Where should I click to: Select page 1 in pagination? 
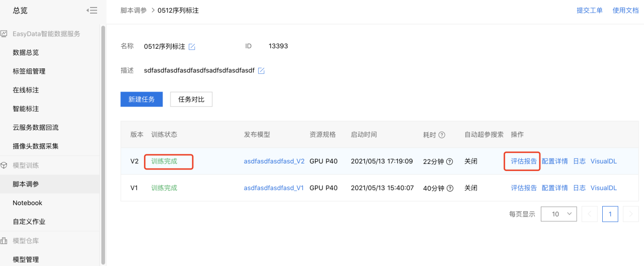pos(610,214)
